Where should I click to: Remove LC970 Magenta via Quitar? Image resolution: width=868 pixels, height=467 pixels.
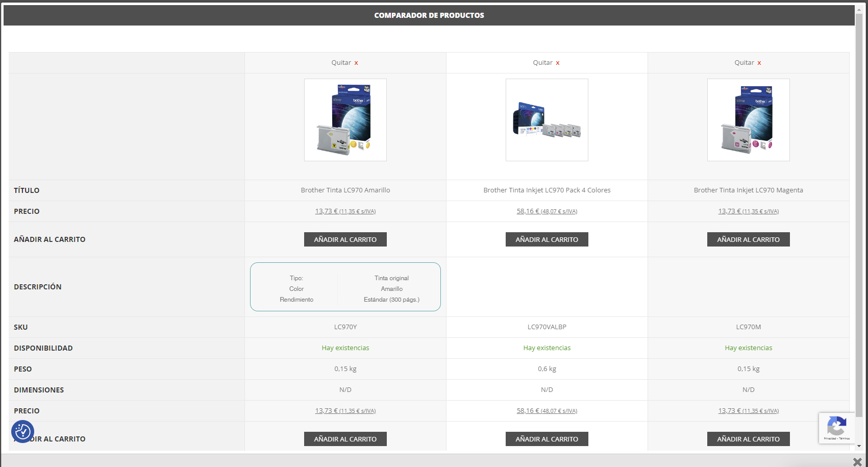pyautogui.click(x=748, y=63)
